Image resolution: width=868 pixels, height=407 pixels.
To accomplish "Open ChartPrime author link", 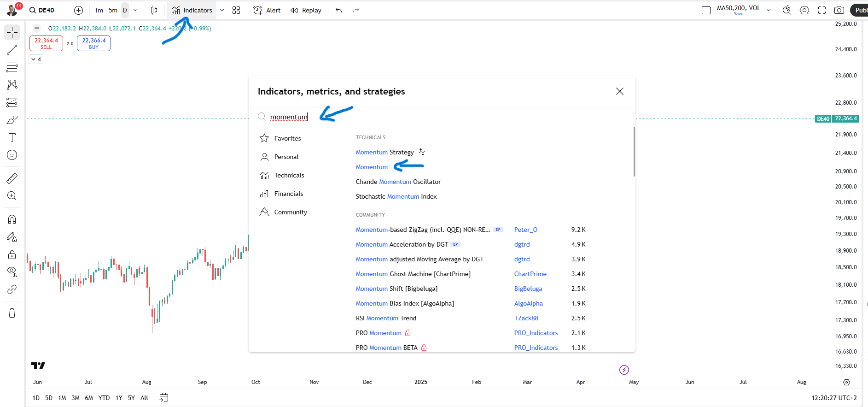I will [x=530, y=274].
